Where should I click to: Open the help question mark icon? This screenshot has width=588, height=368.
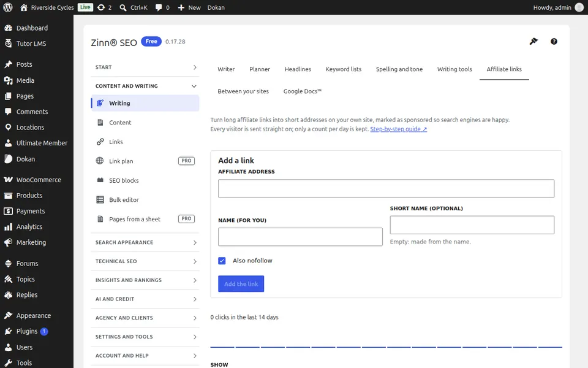tap(554, 41)
